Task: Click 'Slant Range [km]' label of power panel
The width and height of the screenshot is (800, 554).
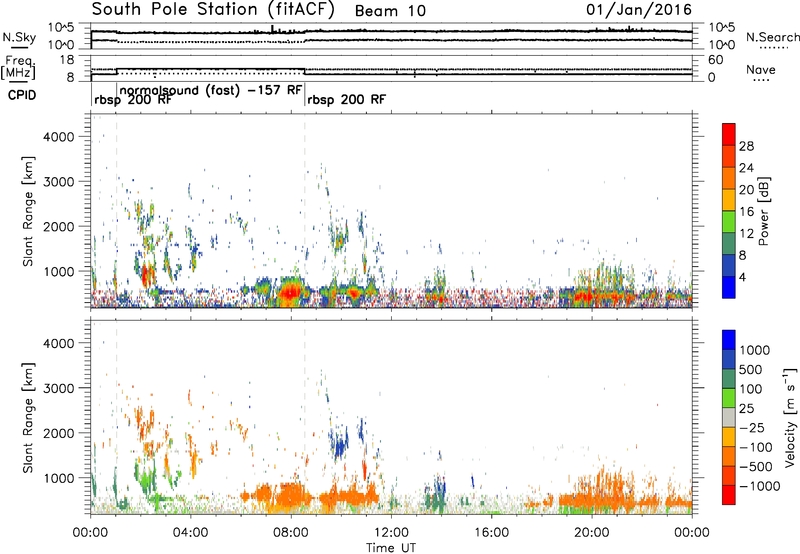Action: click(28, 211)
